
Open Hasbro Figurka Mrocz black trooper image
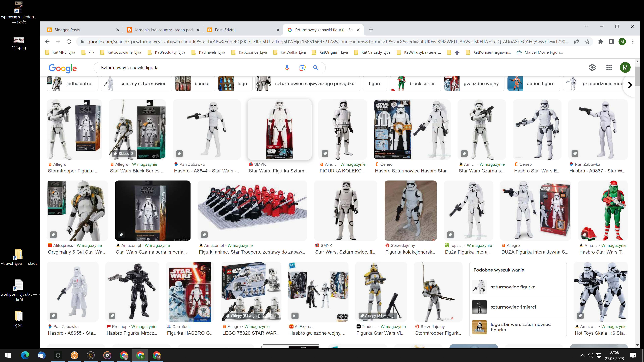coord(132,292)
